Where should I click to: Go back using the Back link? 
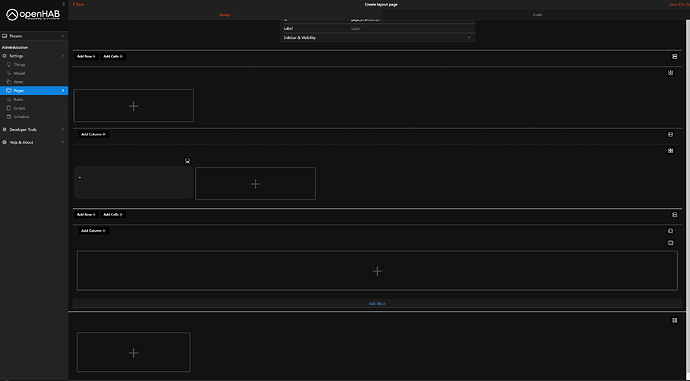(78, 4)
